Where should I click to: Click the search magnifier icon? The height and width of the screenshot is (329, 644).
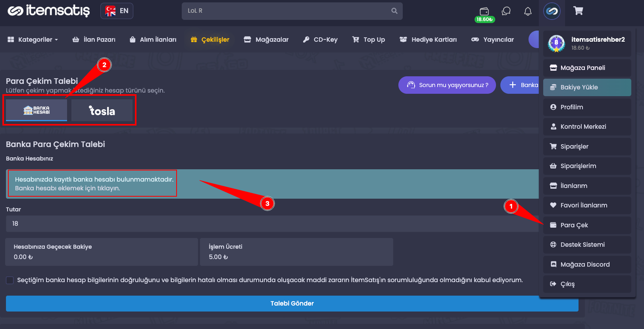[394, 11]
